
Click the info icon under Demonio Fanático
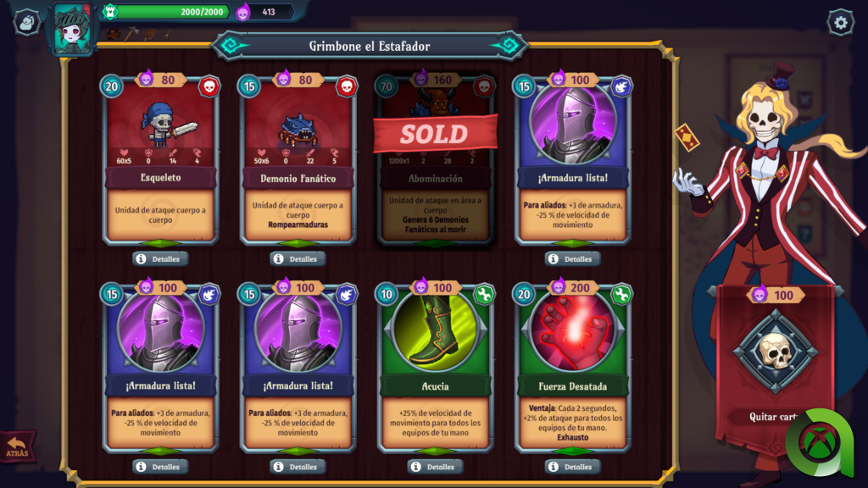(279, 259)
